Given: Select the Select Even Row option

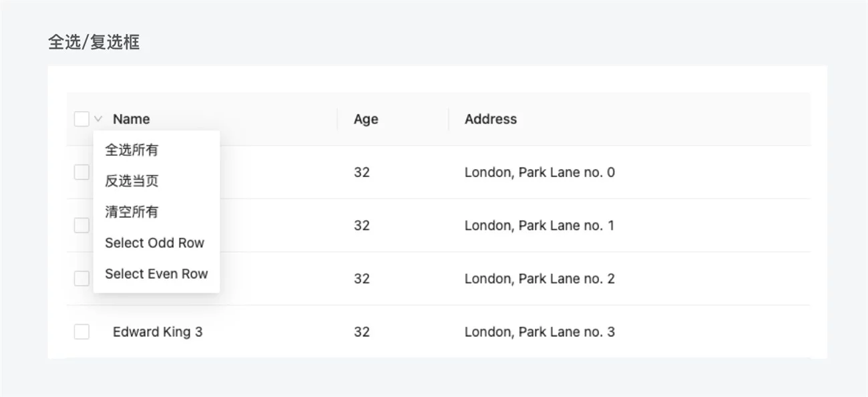Looking at the screenshot, I should click(x=156, y=273).
